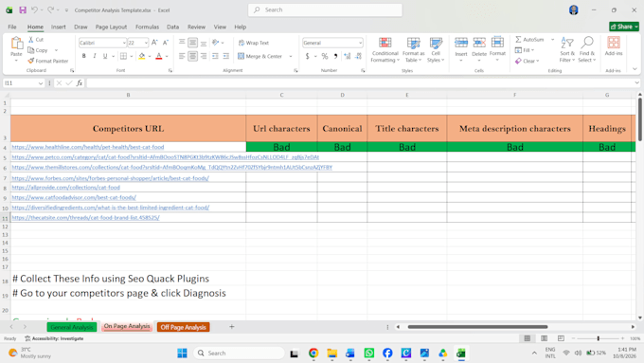
Task: Select the Format Painter tool
Action: pyautogui.click(x=47, y=61)
